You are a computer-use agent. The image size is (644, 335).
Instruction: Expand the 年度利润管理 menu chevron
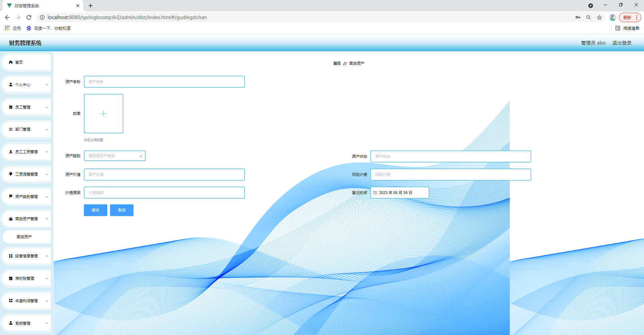click(47, 301)
